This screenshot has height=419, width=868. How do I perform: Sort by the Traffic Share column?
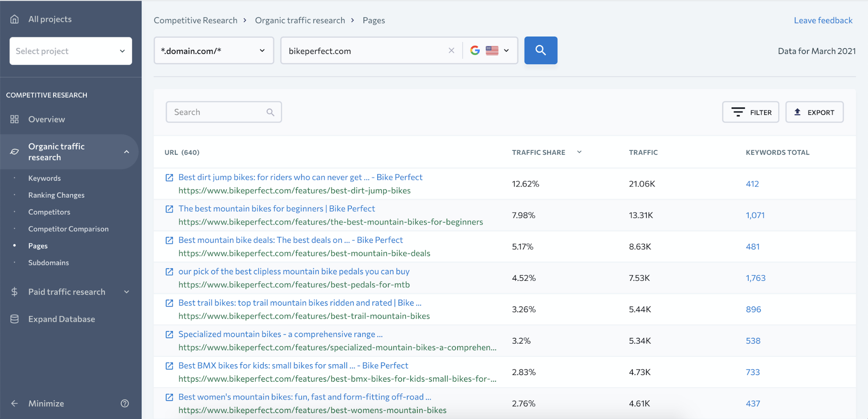(538, 153)
